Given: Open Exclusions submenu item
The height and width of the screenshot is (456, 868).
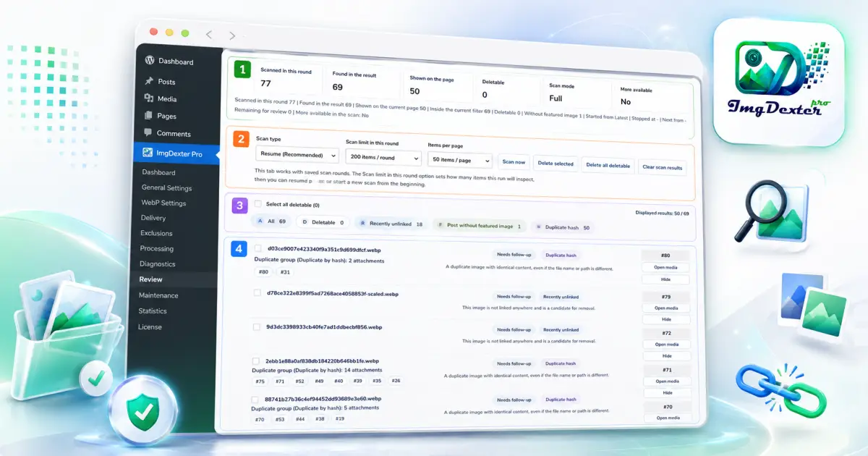Looking at the screenshot, I should click(156, 233).
